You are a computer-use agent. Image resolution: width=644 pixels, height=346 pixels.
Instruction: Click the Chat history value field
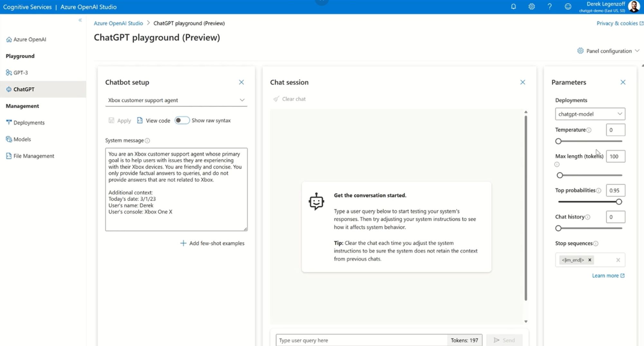click(615, 217)
